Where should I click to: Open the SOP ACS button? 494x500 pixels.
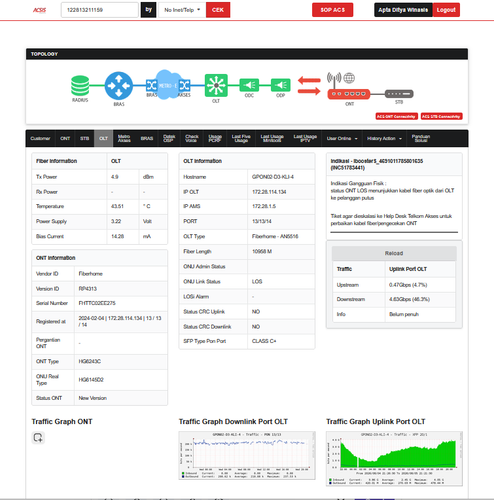(x=332, y=10)
